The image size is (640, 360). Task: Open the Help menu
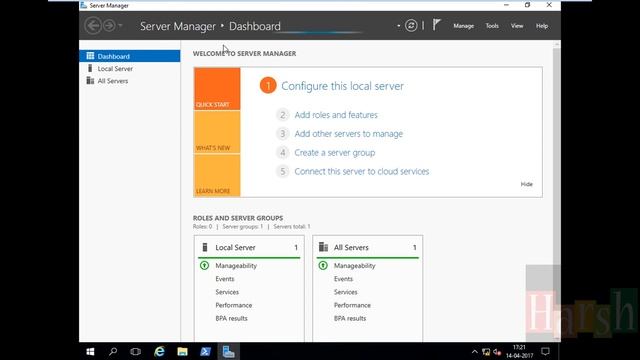coord(542,26)
